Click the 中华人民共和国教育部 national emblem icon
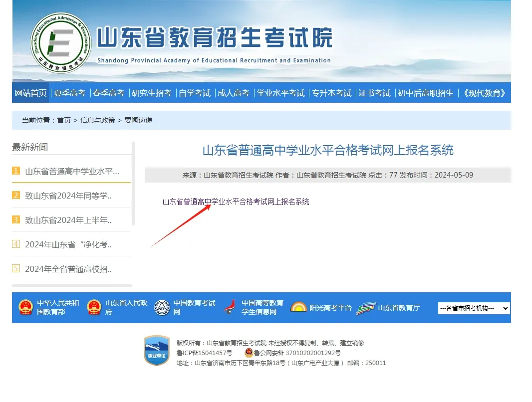Viewport: 532px width, 402px height. point(26,307)
